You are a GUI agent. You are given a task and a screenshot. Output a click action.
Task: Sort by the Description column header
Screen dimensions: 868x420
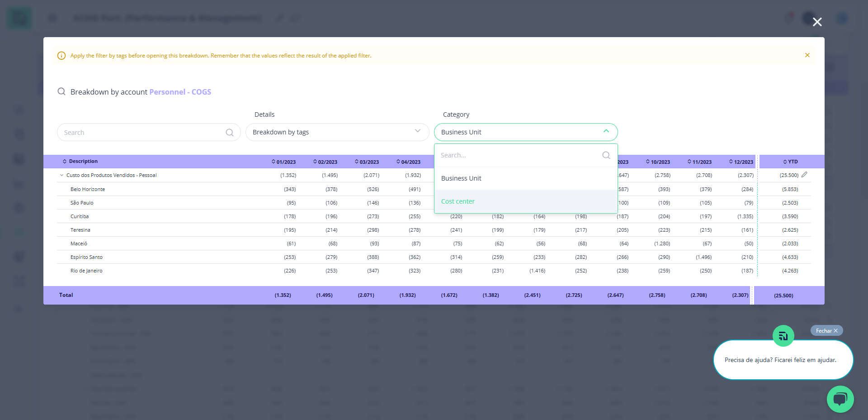(x=80, y=161)
